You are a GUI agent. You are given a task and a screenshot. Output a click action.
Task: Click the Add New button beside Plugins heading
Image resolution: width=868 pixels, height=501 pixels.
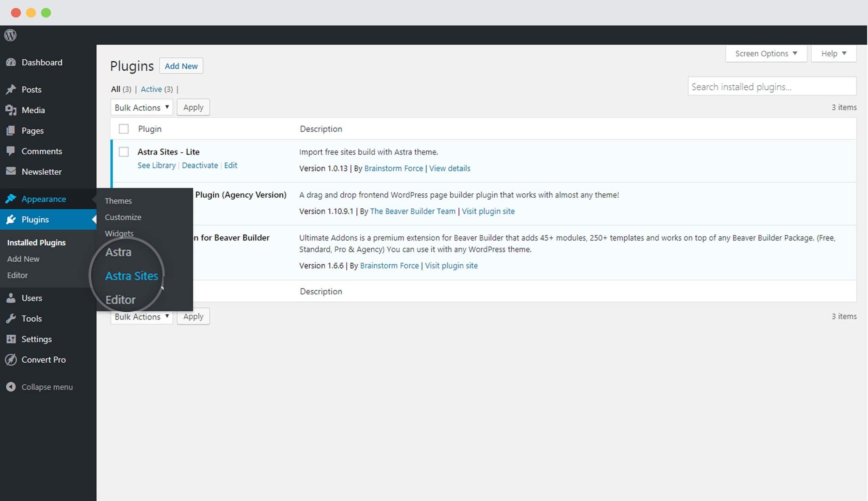181,66
